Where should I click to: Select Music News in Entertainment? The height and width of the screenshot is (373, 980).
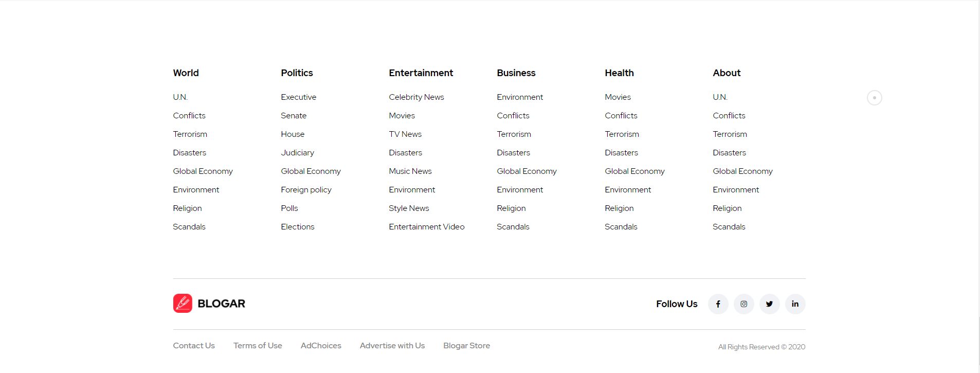410,171
